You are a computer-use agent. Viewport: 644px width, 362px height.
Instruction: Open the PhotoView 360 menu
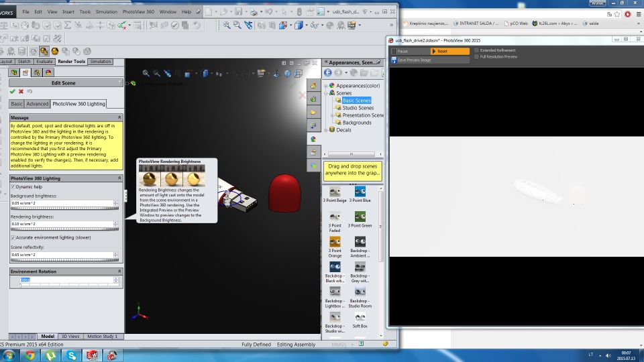(138, 12)
